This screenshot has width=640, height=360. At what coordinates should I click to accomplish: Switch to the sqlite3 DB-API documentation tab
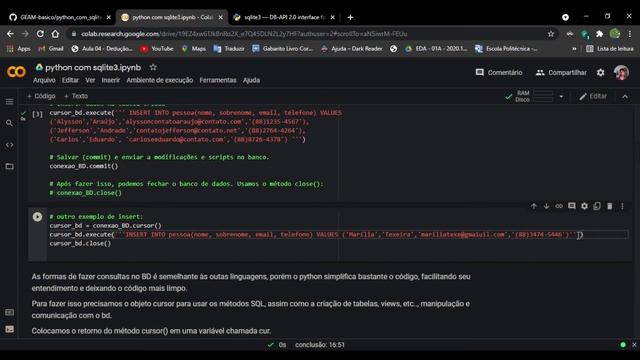pyautogui.click(x=284, y=17)
